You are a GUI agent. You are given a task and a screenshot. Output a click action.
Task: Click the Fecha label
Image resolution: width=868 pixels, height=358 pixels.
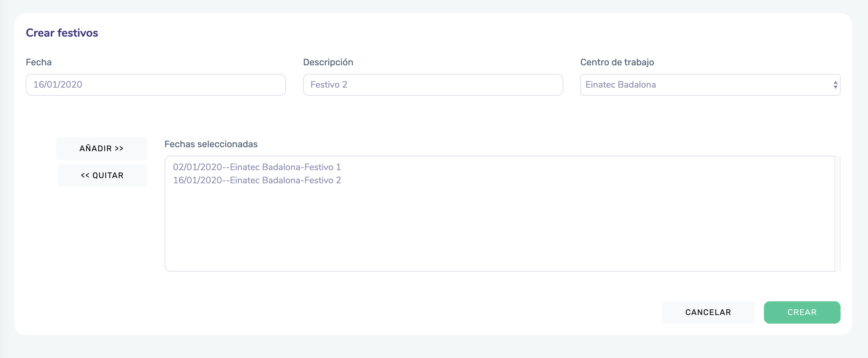(39, 62)
